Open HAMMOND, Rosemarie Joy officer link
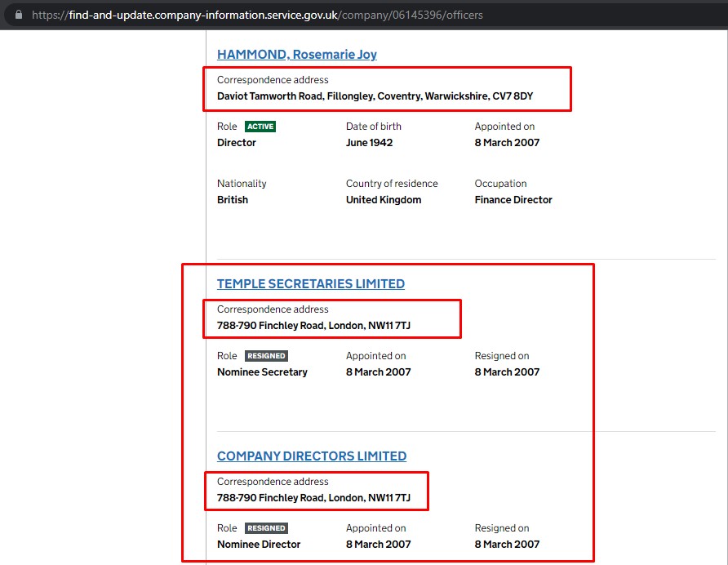This screenshot has width=728, height=565. tap(297, 55)
